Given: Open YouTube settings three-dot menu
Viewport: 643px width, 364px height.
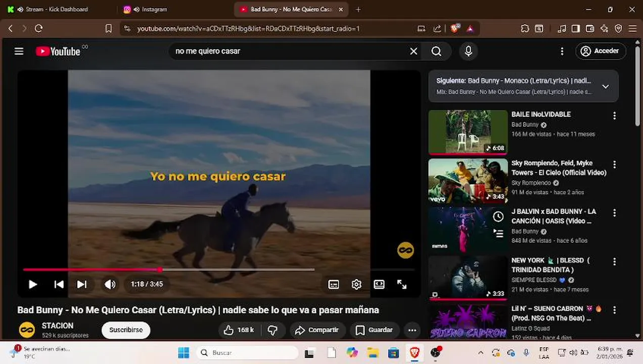Looking at the screenshot, I should pos(562,51).
